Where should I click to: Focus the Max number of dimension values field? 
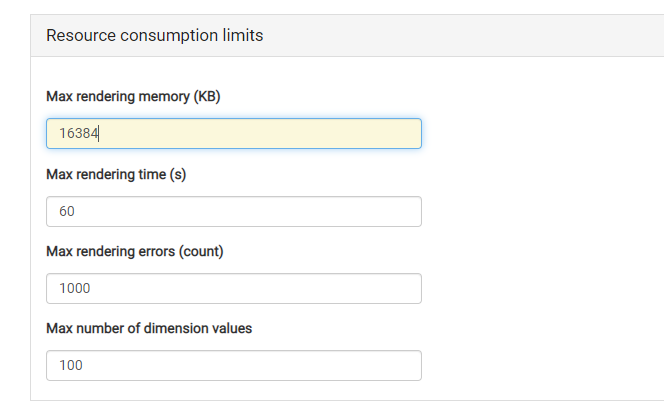[x=234, y=365]
